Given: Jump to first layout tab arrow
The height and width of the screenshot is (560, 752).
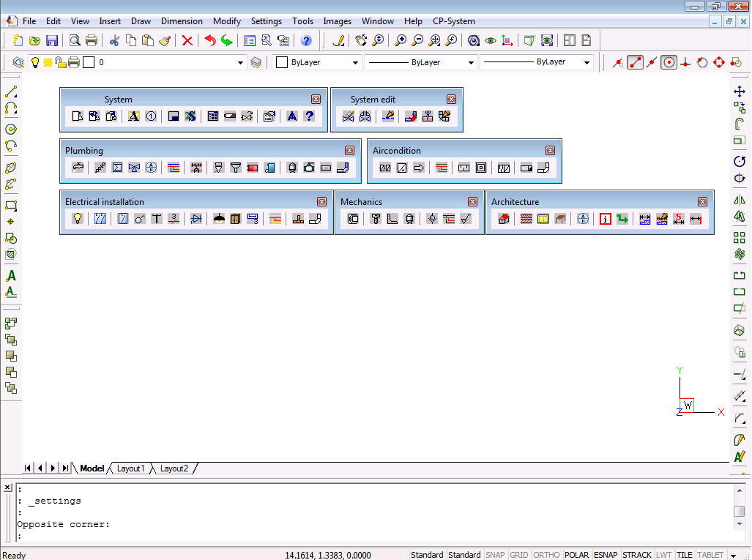Looking at the screenshot, I should (x=28, y=468).
